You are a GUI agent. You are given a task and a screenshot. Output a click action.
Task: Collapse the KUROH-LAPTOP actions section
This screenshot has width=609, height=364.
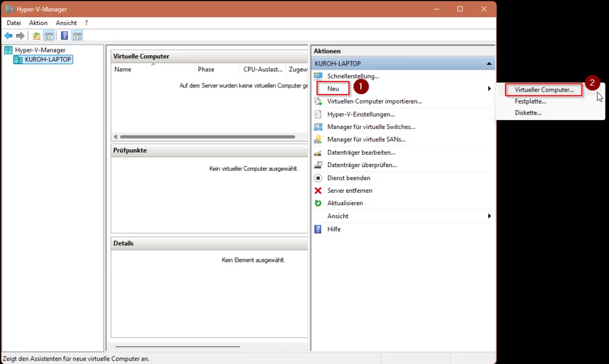point(489,64)
